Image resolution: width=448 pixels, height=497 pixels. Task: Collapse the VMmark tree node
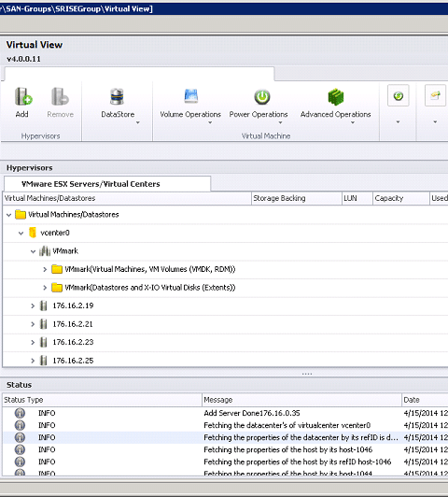pos(33,251)
